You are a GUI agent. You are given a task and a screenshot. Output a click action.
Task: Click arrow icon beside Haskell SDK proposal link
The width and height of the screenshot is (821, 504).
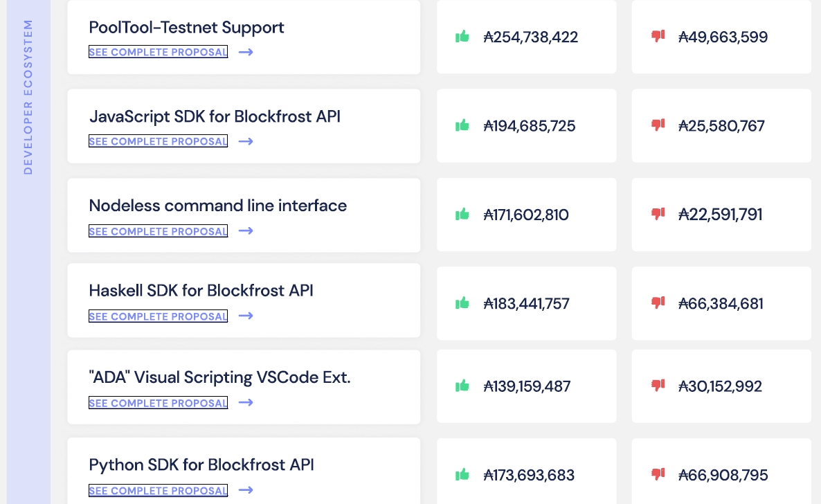[246, 316]
